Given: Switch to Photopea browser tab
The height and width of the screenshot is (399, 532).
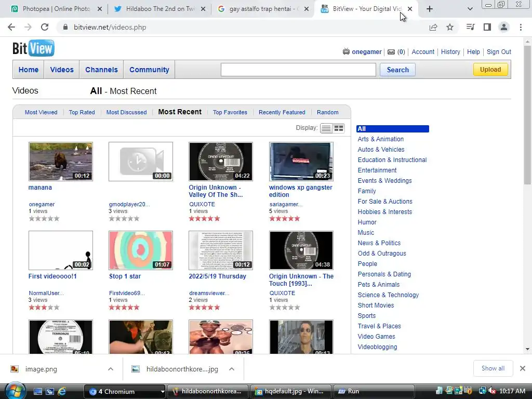Looking at the screenshot, I should pos(56,9).
